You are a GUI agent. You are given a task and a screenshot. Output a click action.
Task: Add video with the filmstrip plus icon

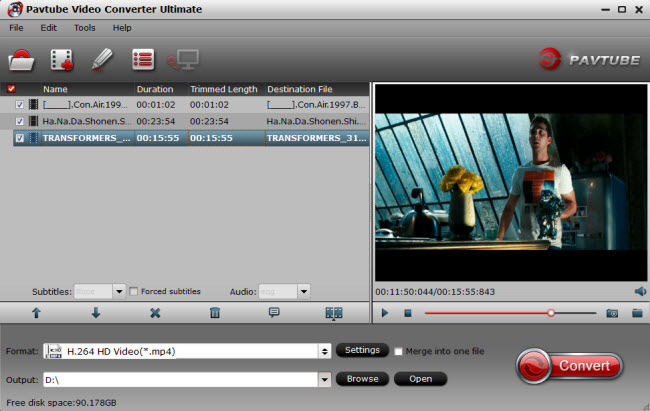tap(62, 60)
